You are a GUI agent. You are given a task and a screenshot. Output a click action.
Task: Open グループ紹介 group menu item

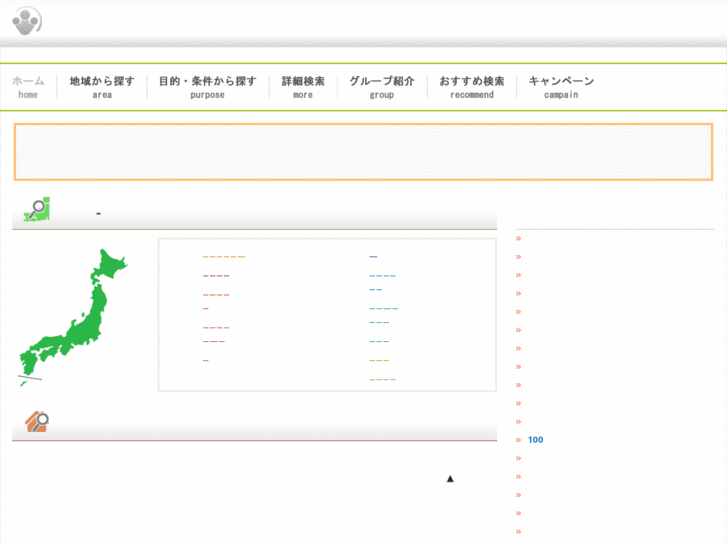(x=382, y=87)
